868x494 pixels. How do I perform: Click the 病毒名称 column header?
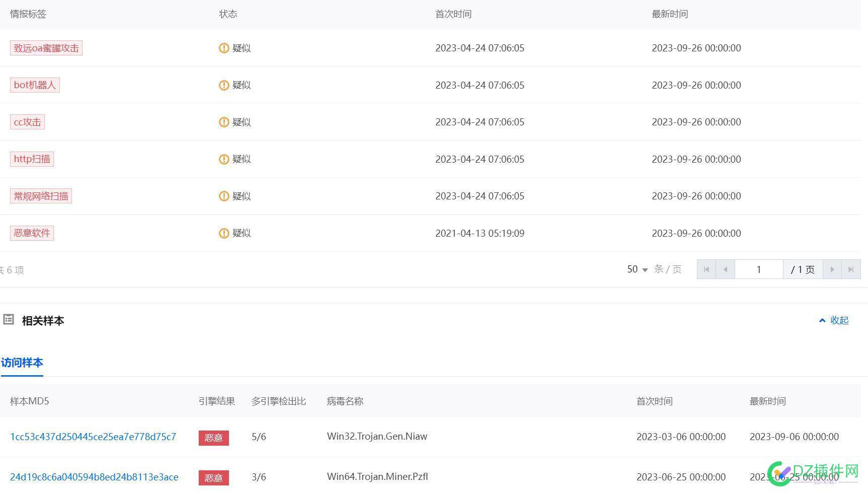click(x=345, y=401)
